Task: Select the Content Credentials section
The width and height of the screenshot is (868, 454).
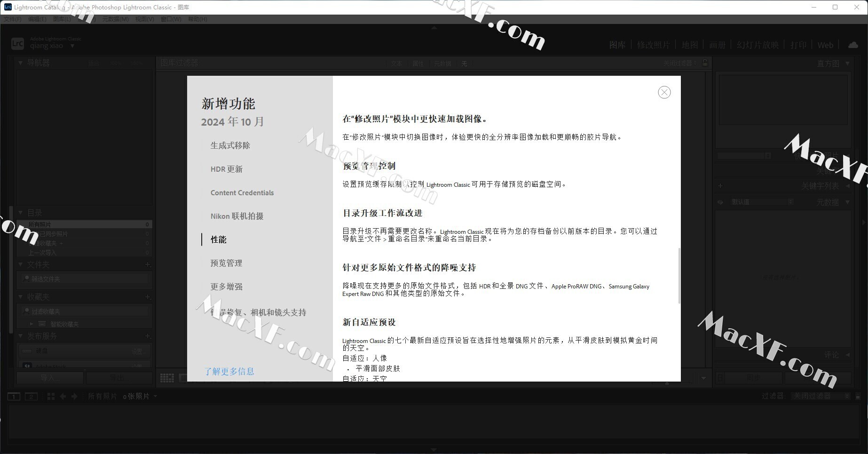Action: [242, 192]
